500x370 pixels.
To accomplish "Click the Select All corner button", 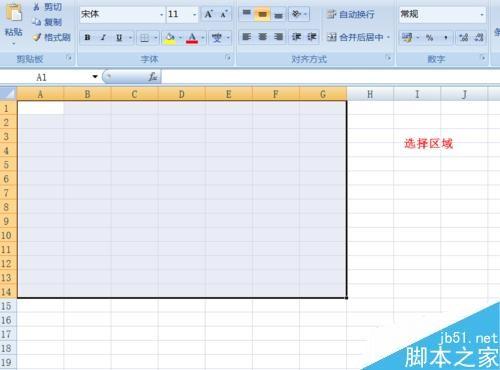I will [x=8, y=94].
